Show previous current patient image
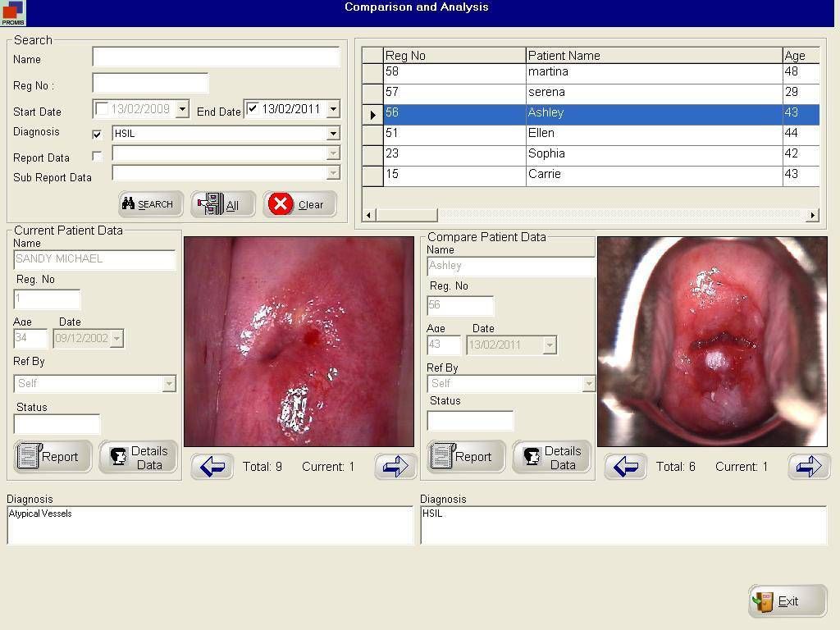The height and width of the screenshot is (630, 840). (212, 467)
